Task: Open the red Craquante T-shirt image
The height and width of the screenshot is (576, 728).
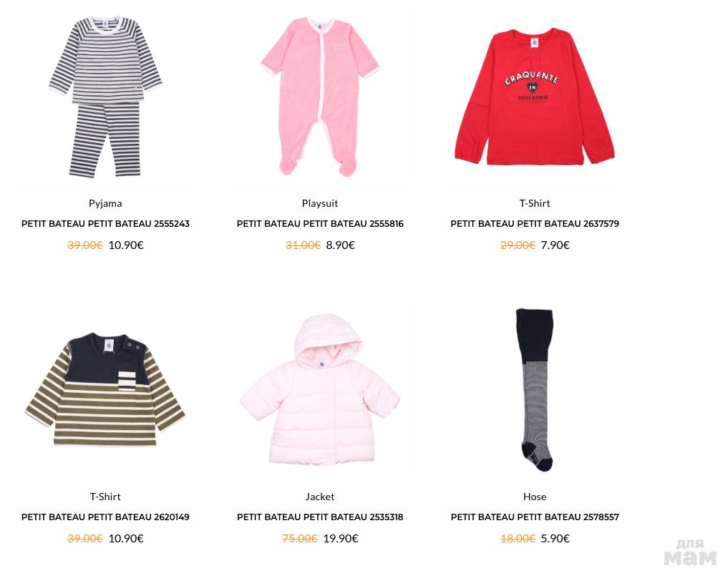Action: (x=535, y=97)
